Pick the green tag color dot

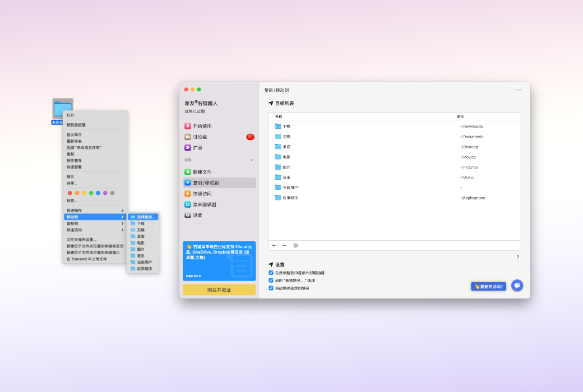click(91, 193)
